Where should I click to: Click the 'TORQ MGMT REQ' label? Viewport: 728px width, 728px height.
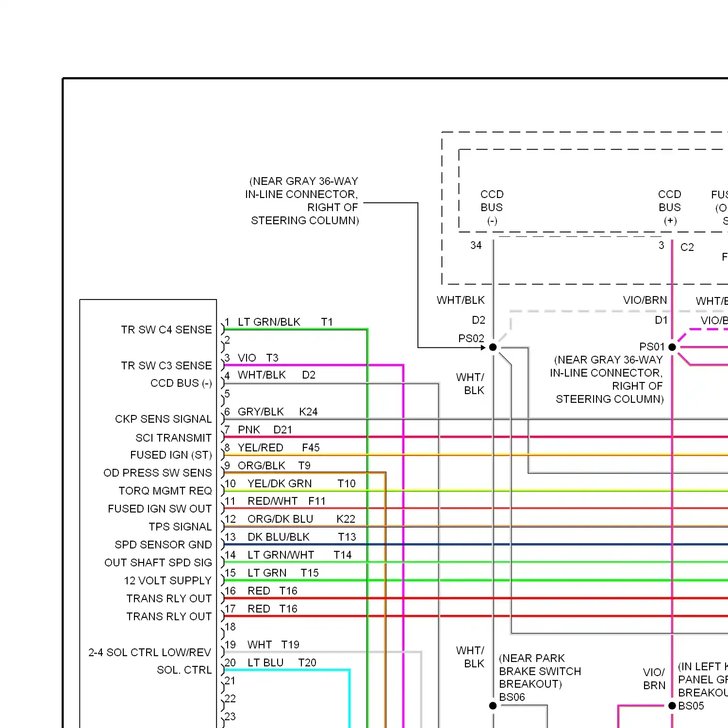pyautogui.click(x=165, y=491)
